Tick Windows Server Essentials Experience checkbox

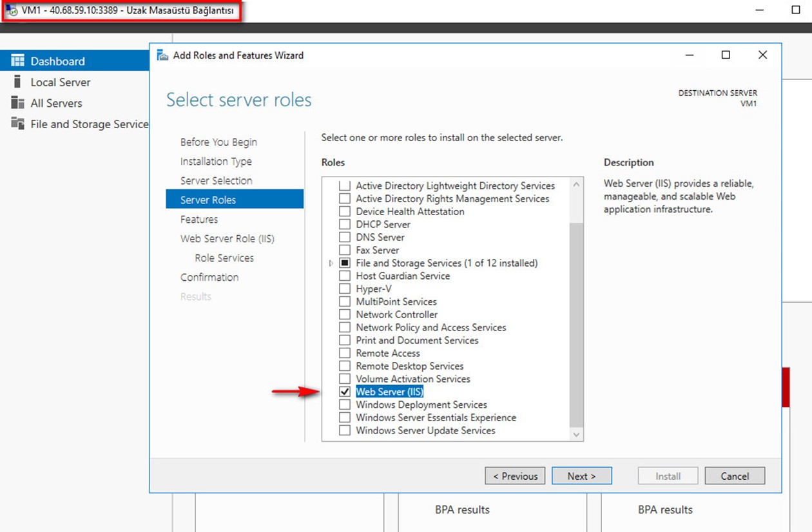tap(345, 417)
